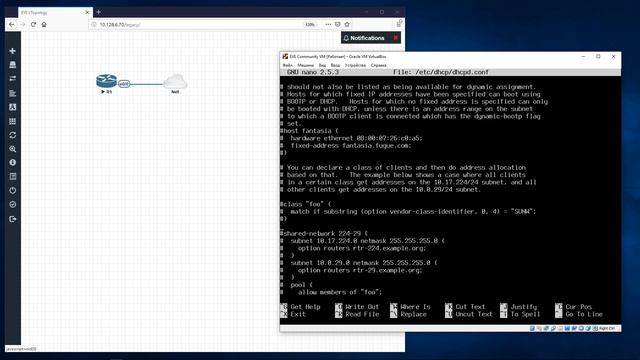640x360 pixels.
Task: Click the bell Notifications button
Action: coord(364,38)
